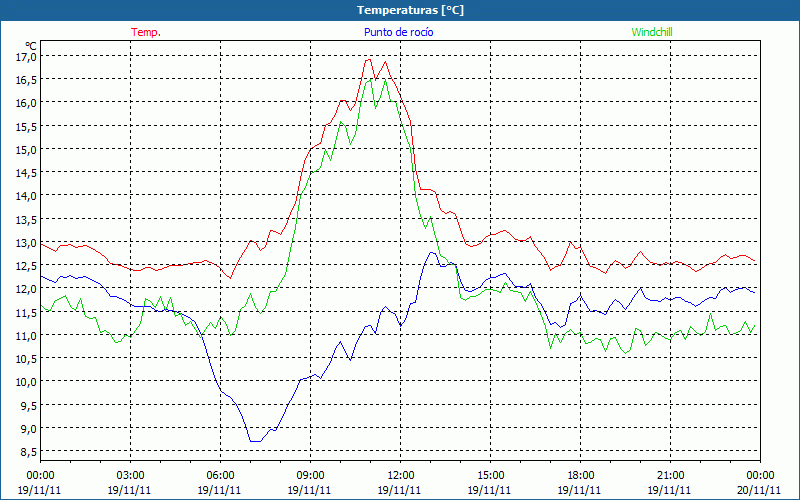Click the green Windchill legend label
Screen dimensions: 800x500
[651, 32]
